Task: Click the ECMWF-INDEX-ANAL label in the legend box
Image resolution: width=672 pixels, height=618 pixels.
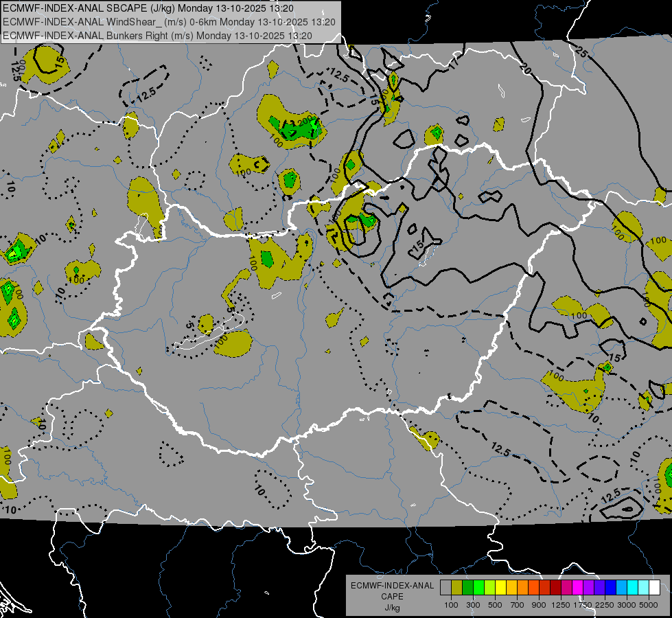Action: (x=392, y=586)
